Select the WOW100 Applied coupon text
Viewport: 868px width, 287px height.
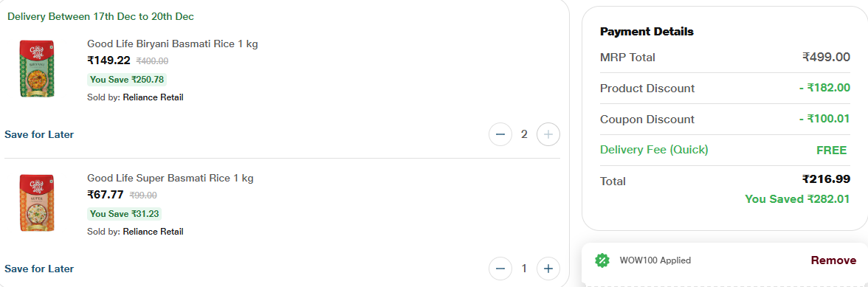tap(655, 260)
